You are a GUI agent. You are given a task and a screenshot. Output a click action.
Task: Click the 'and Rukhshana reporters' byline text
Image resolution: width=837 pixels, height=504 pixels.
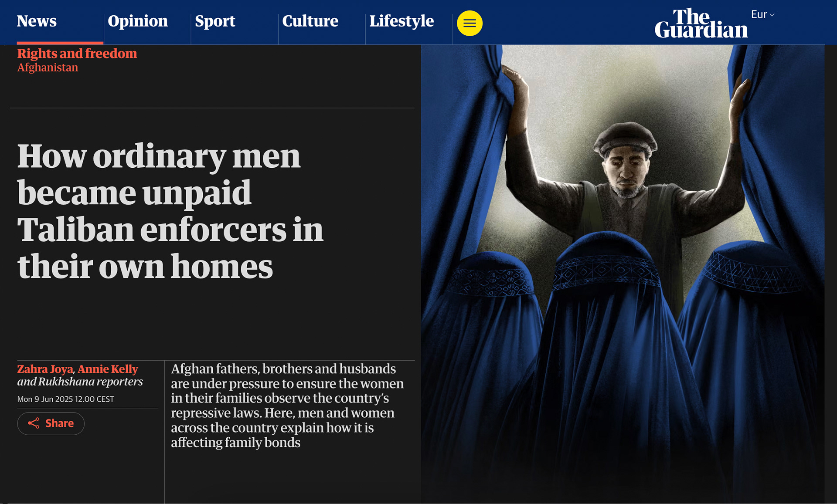[x=80, y=382]
